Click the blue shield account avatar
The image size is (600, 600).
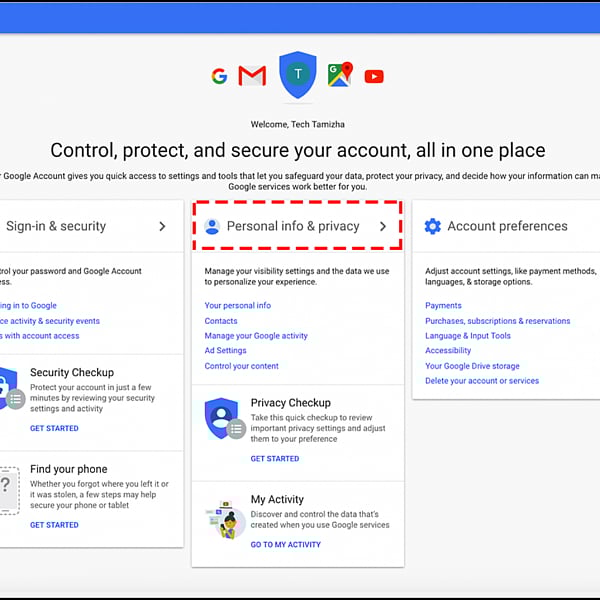click(x=297, y=75)
